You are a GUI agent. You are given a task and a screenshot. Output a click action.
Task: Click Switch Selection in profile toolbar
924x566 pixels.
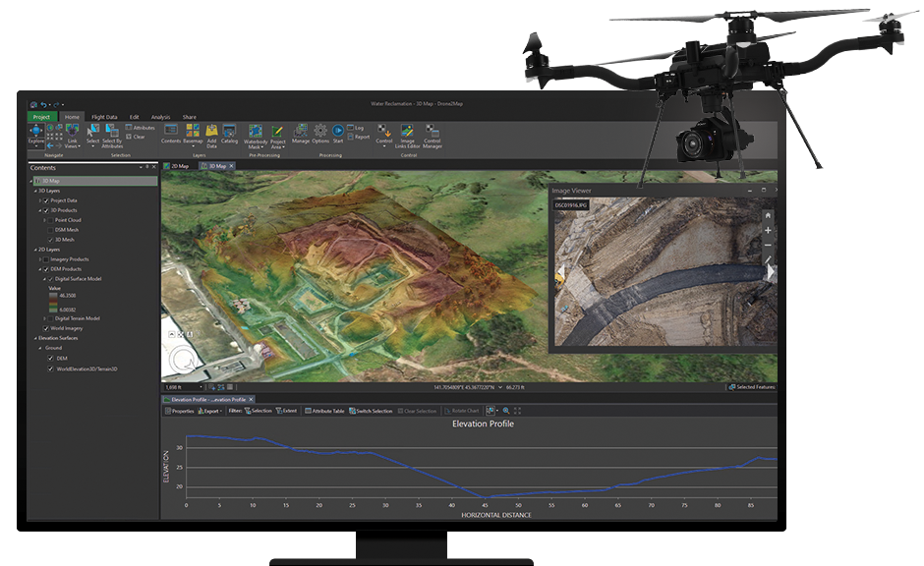371,411
